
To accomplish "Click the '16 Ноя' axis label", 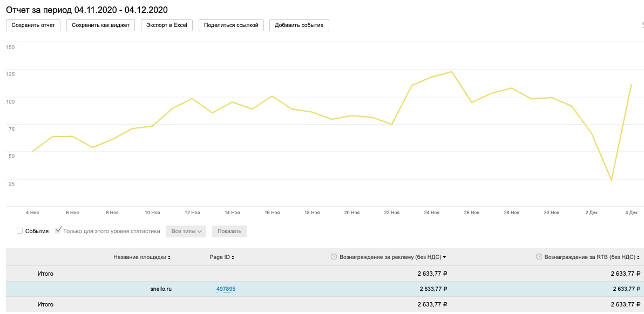I will [272, 213].
